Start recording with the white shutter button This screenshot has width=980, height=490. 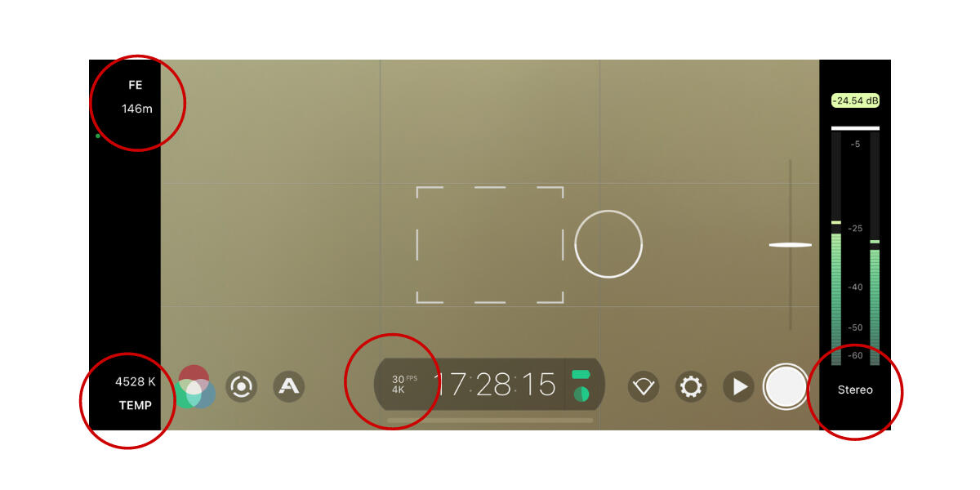(x=786, y=386)
